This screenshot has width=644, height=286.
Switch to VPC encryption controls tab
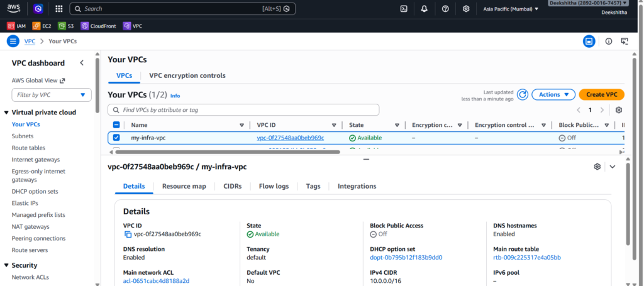click(187, 75)
